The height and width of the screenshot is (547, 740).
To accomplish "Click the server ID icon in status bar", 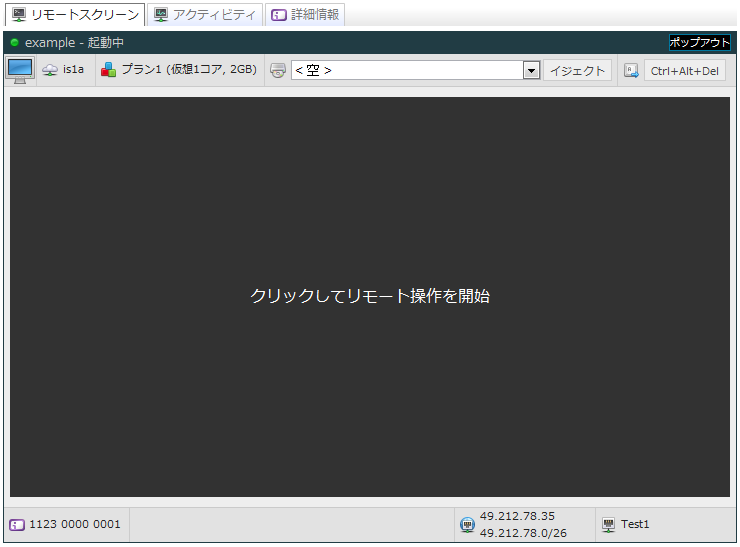I will [17, 525].
